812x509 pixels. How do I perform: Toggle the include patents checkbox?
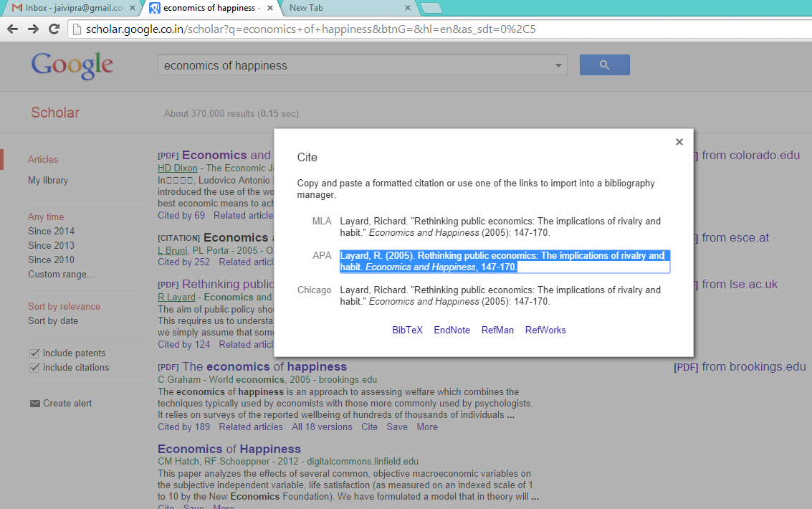(34, 353)
